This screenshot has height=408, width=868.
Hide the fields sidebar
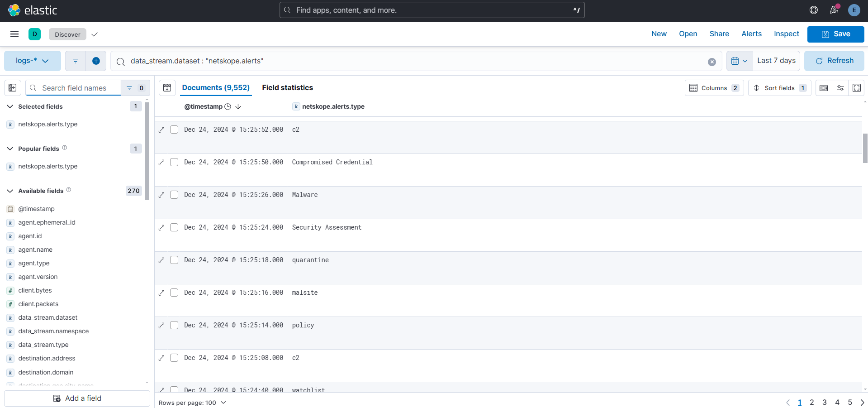point(13,88)
